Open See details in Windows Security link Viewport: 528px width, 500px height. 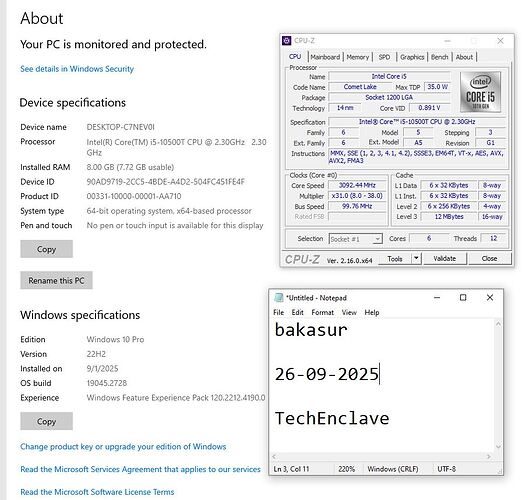pyautogui.click(x=77, y=69)
